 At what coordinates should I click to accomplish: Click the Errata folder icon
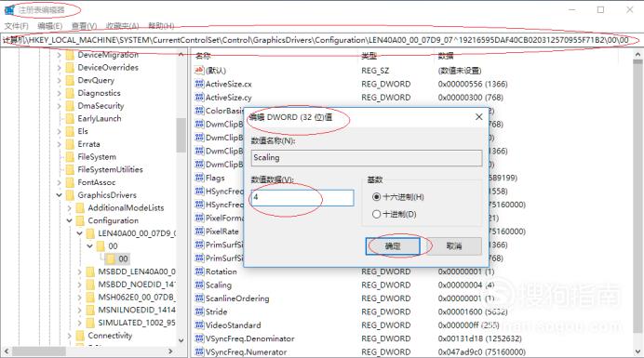pyautogui.click(x=70, y=144)
